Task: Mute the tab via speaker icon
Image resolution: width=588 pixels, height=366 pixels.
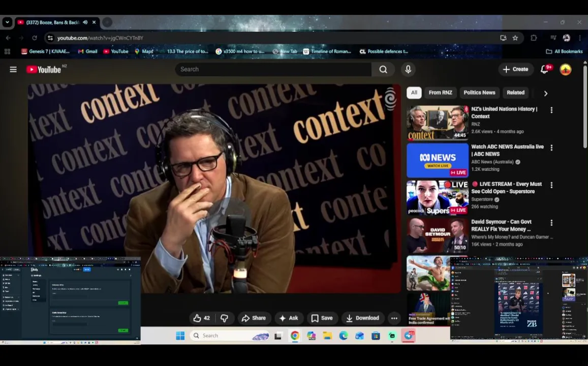Action: tap(85, 22)
